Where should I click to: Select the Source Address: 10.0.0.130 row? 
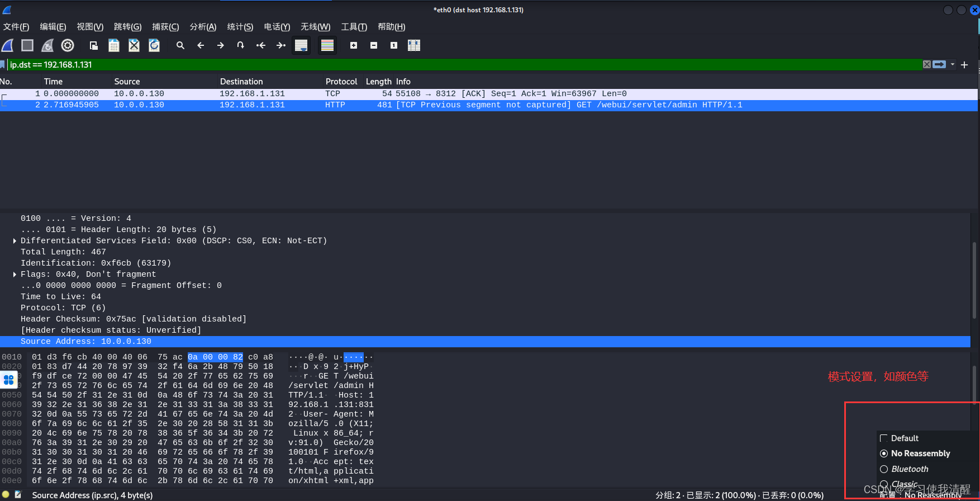click(485, 342)
